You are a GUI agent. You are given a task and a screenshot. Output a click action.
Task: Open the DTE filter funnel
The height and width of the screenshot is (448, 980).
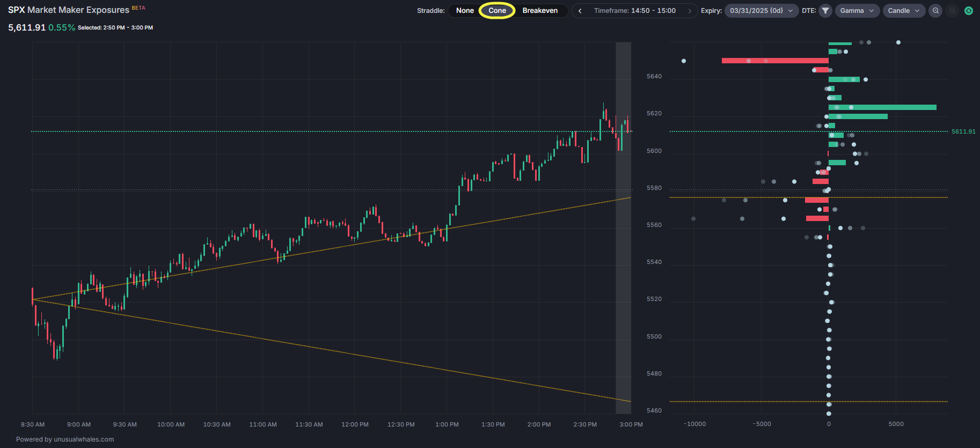(x=825, y=11)
